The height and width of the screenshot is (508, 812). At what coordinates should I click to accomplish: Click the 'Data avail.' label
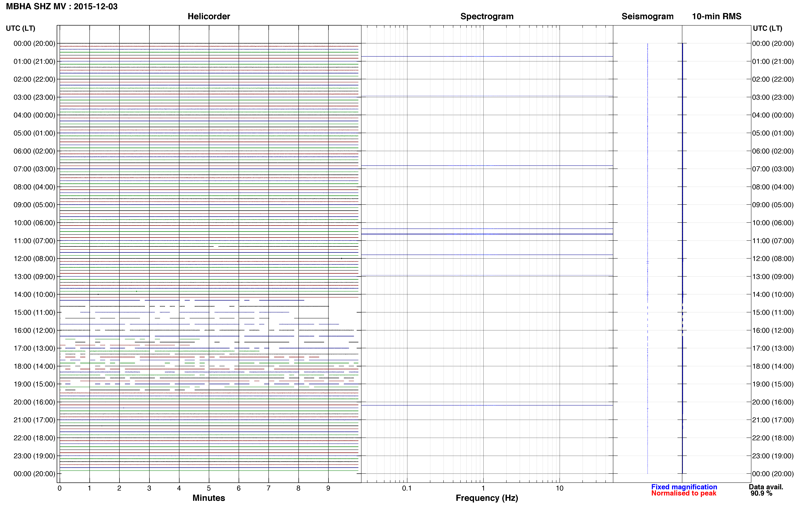[x=766, y=487]
